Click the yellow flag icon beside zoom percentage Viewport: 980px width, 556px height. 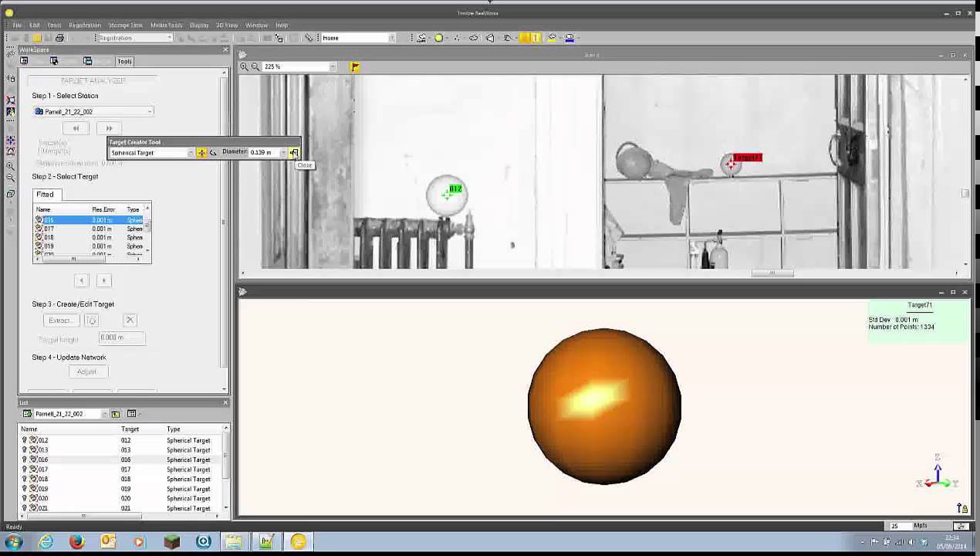click(x=355, y=66)
